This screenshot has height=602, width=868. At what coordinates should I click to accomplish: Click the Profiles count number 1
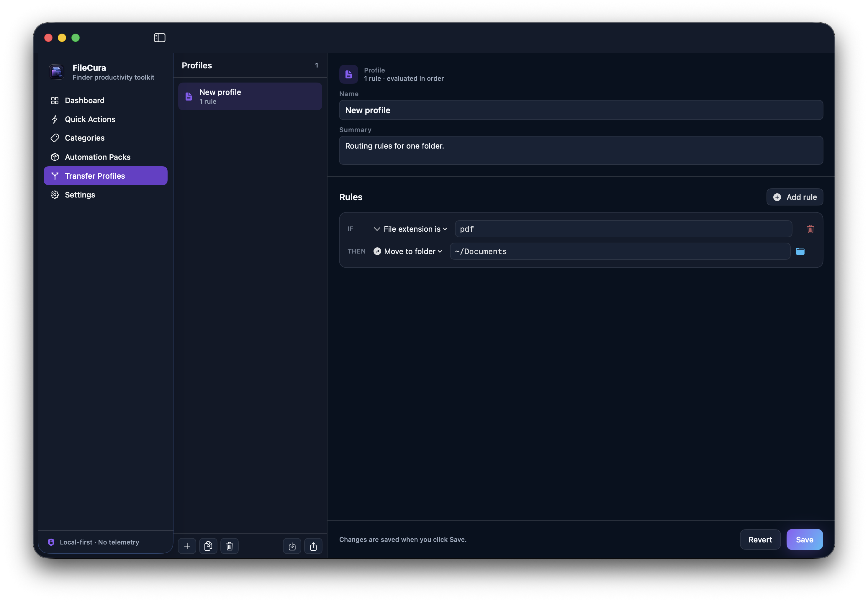pyautogui.click(x=317, y=65)
